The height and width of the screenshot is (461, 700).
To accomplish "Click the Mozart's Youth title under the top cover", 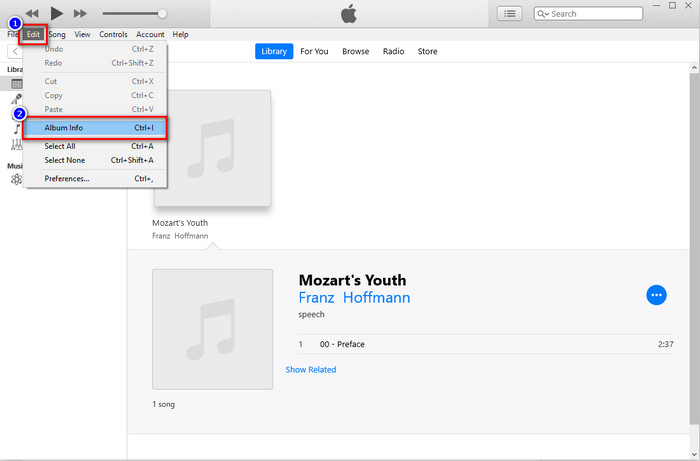I will point(180,223).
